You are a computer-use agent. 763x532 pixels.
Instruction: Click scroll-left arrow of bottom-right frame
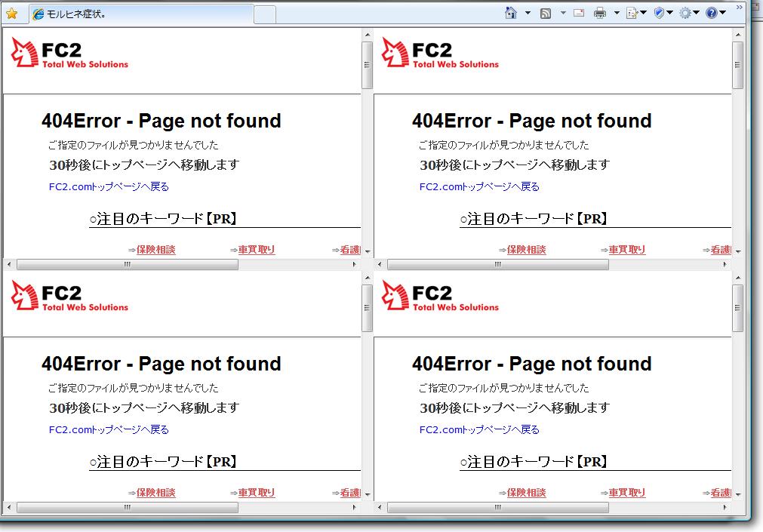click(x=380, y=507)
